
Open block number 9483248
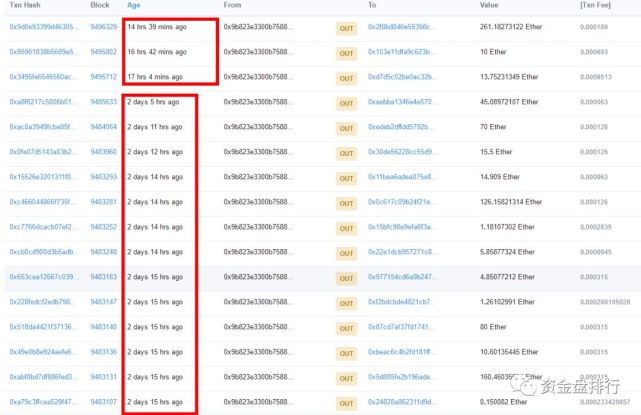(x=103, y=252)
